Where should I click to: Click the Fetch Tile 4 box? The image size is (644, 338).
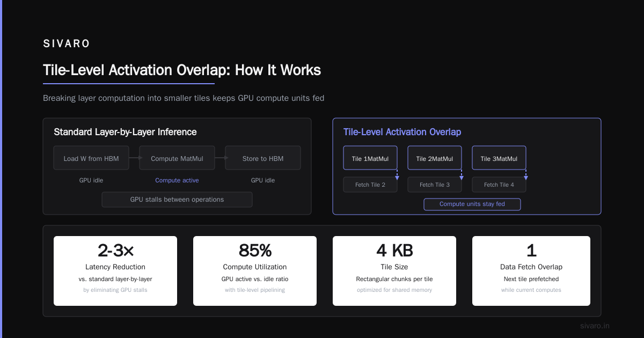pyautogui.click(x=499, y=185)
